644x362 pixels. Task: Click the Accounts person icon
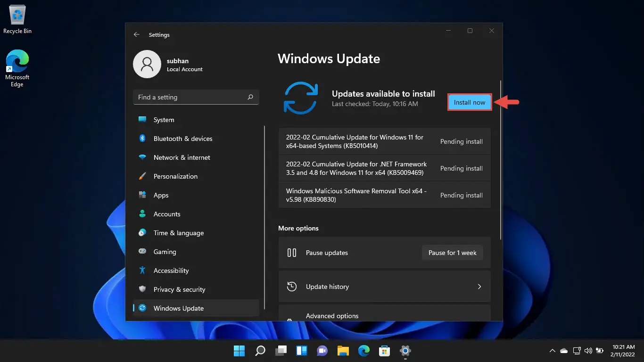click(142, 214)
